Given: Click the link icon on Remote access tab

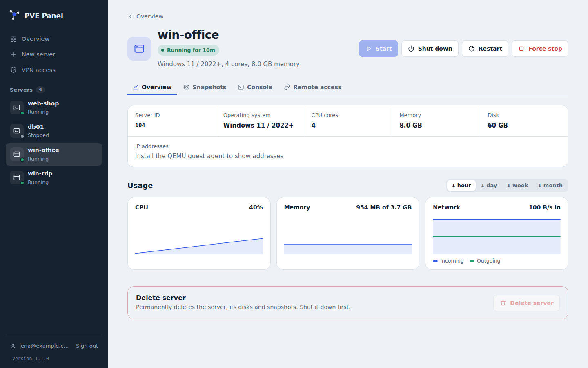Looking at the screenshot, I should pyautogui.click(x=287, y=87).
